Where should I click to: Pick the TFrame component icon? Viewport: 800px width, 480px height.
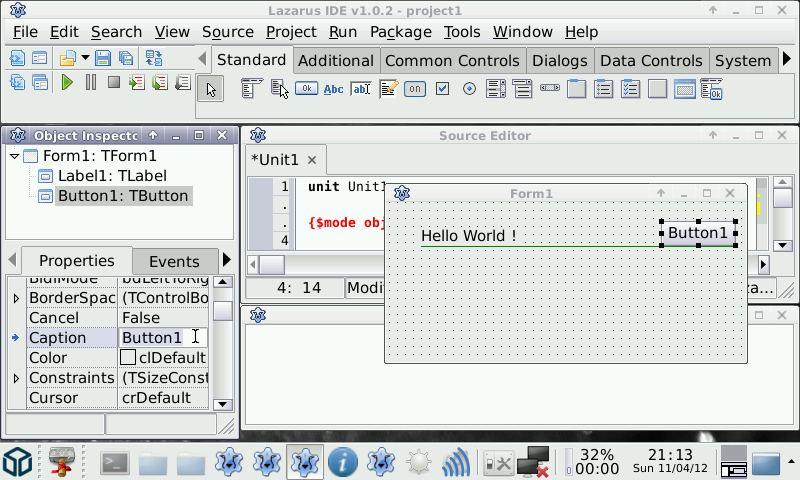pos(685,89)
